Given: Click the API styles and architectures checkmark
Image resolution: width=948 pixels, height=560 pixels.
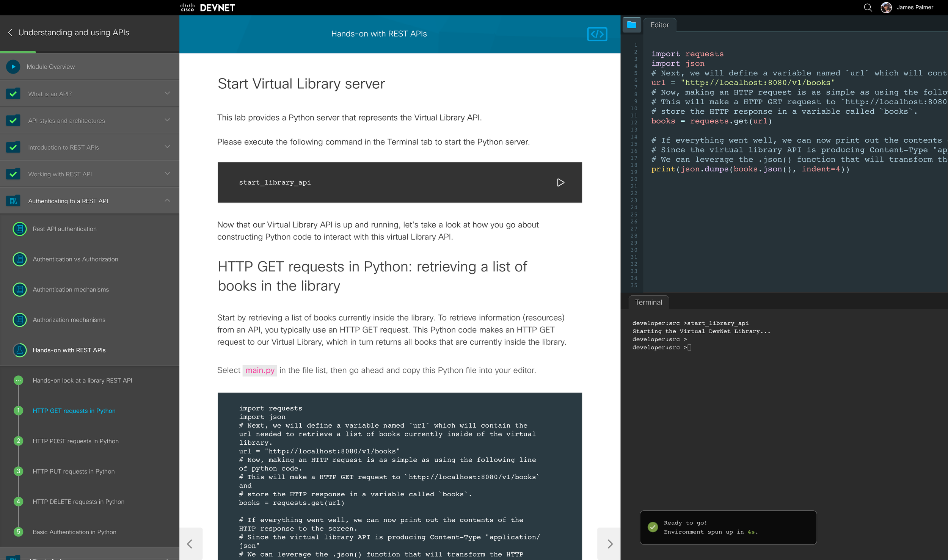Looking at the screenshot, I should tap(13, 121).
